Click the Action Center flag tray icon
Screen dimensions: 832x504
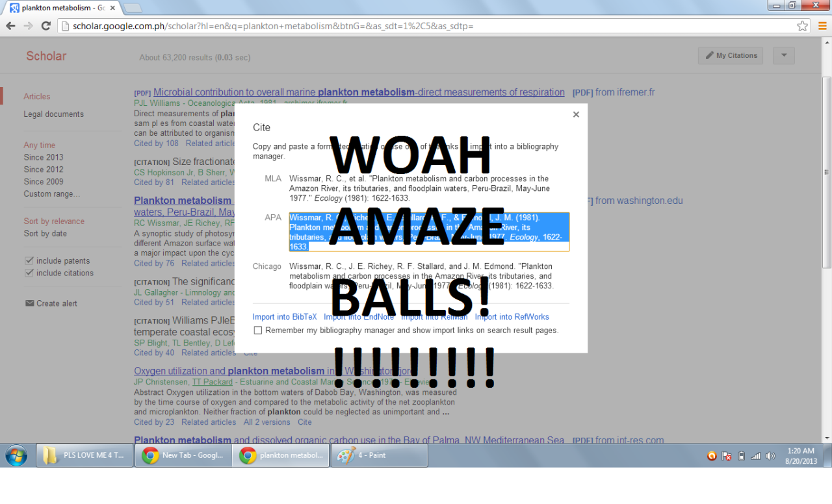click(x=727, y=456)
